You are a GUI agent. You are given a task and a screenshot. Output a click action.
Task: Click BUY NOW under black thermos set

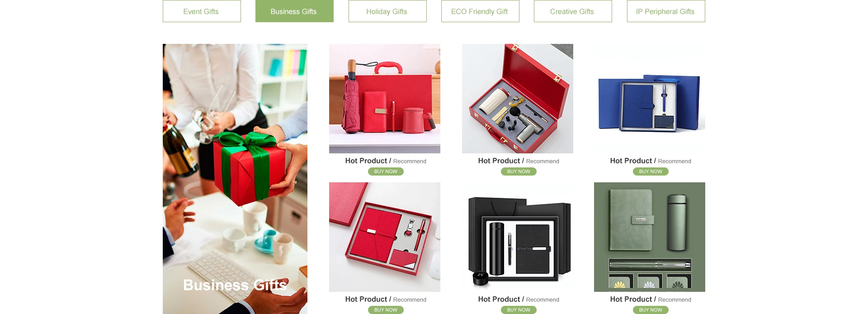[x=519, y=310]
